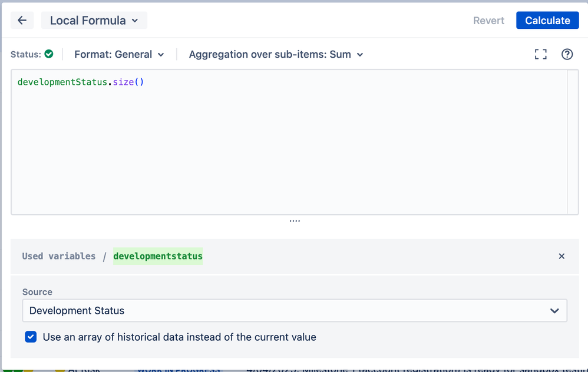Click the size() function in formula
588x372 pixels.
coord(128,82)
